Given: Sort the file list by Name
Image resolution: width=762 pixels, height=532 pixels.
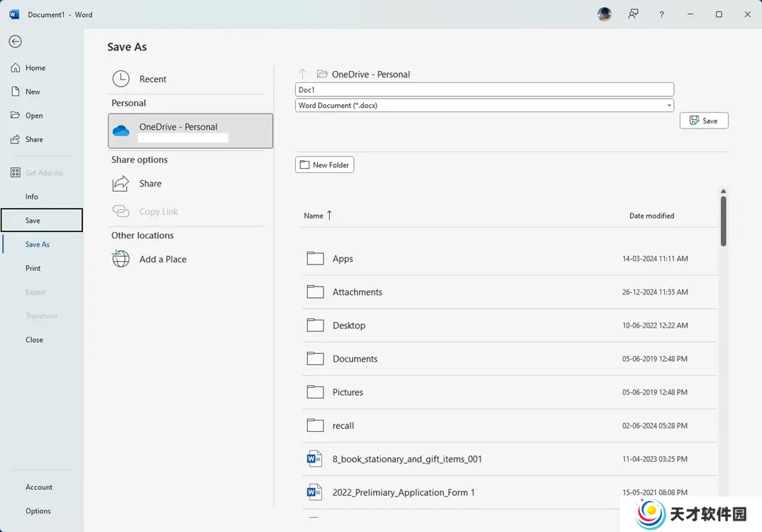Looking at the screenshot, I should coord(318,215).
